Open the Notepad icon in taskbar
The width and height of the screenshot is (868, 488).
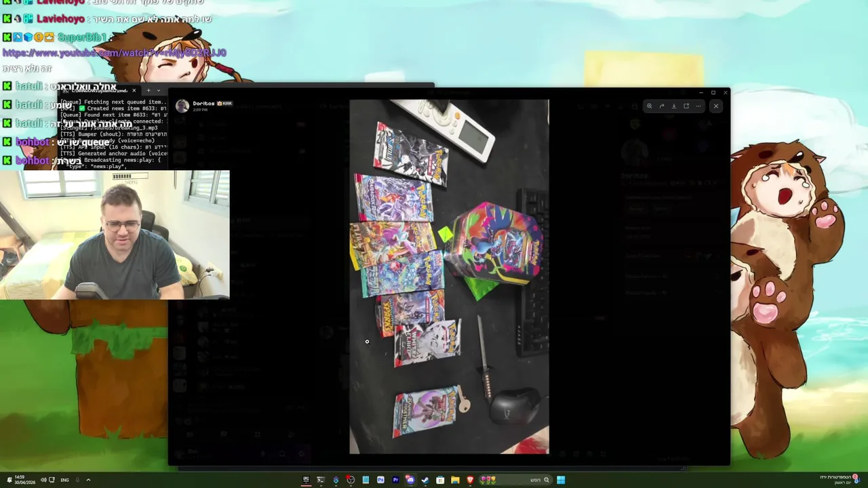coord(366,480)
